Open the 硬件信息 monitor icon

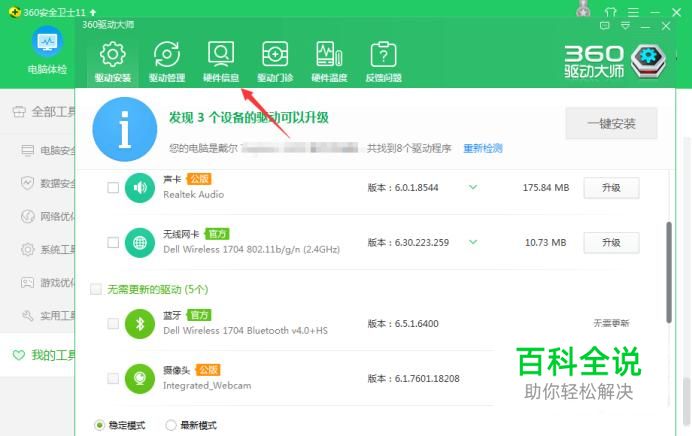[221, 54]
